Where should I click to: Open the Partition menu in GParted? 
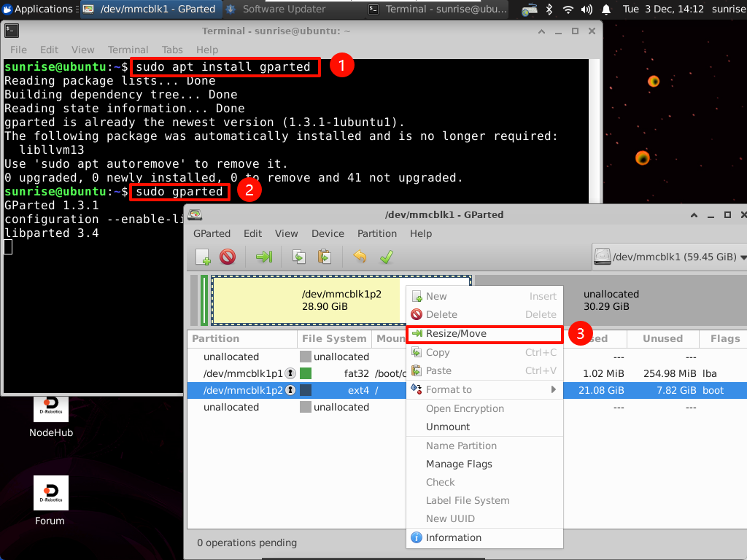tap(377, 234)
